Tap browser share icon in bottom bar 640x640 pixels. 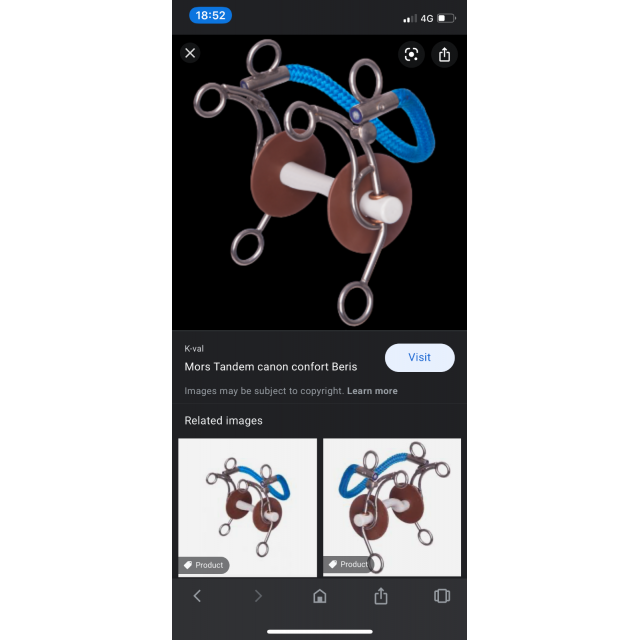click(x=381, y=596)
